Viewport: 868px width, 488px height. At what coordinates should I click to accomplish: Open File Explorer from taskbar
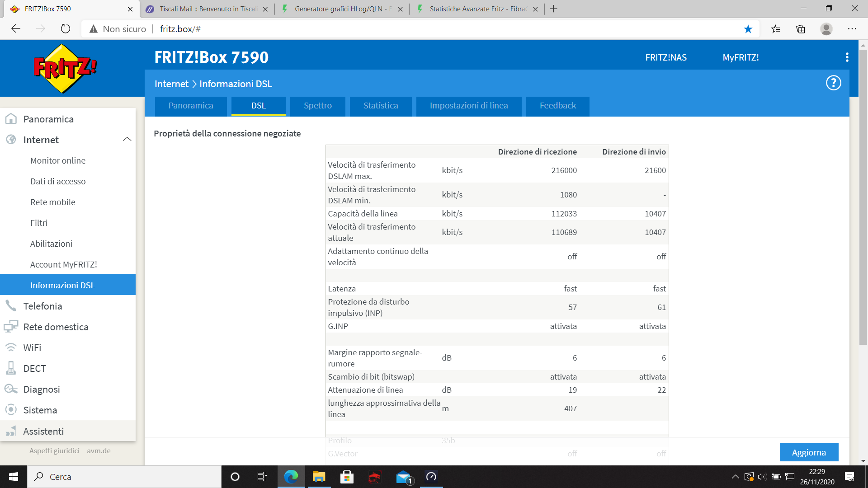319,477
